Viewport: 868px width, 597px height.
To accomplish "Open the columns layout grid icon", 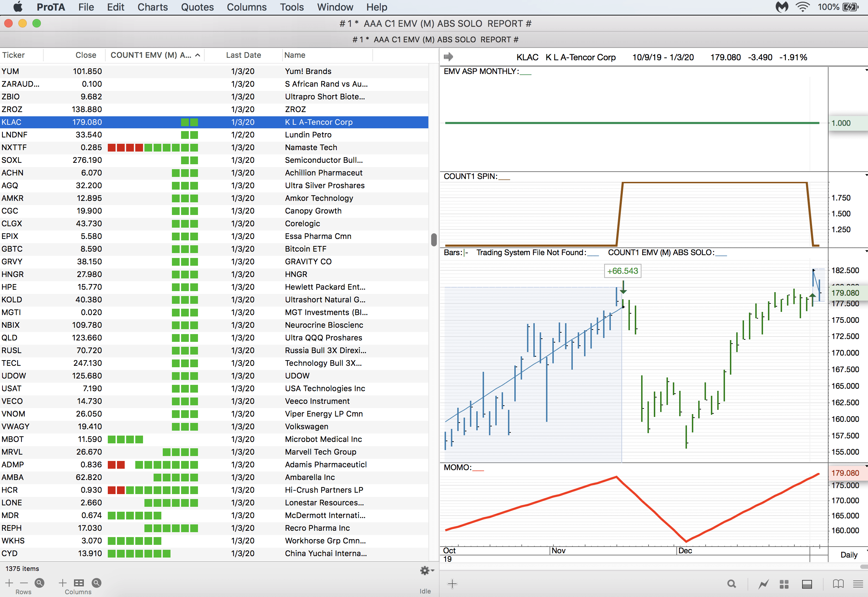I will (79, 583).
